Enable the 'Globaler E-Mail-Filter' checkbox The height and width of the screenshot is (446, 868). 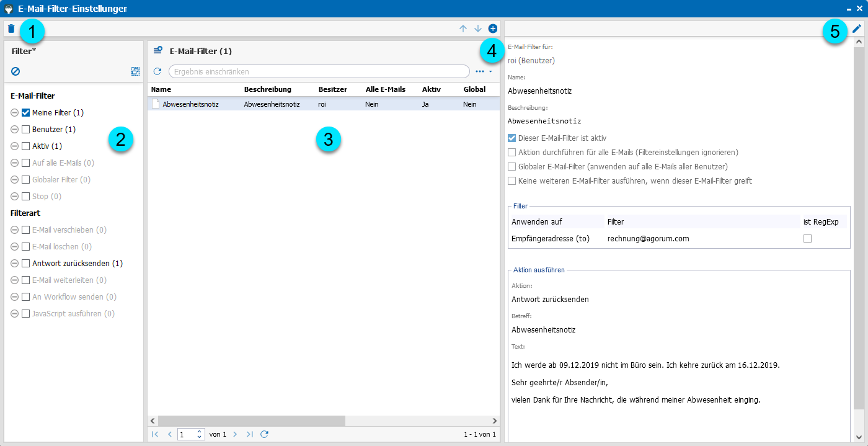click(x=512, y=166)
